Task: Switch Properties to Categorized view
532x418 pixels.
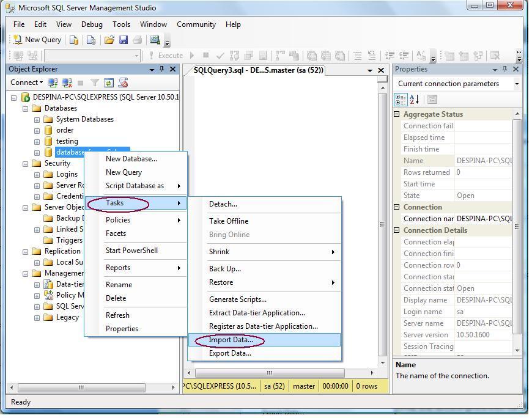Action: (401, 100)
